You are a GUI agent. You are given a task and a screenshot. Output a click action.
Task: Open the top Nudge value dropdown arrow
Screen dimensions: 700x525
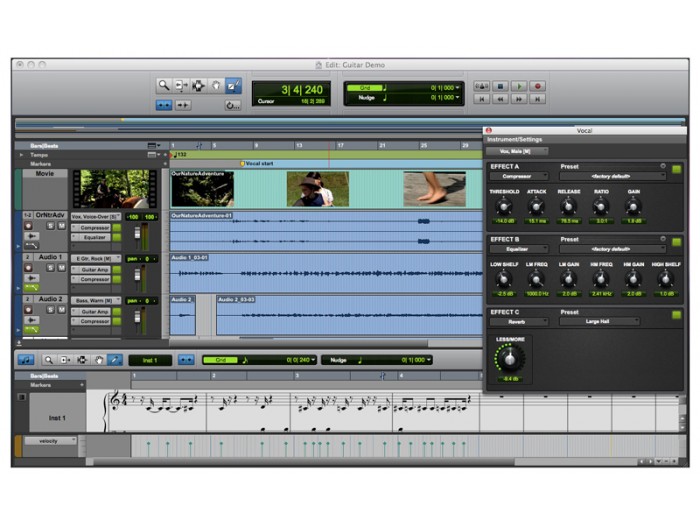(x=458, y=97)
